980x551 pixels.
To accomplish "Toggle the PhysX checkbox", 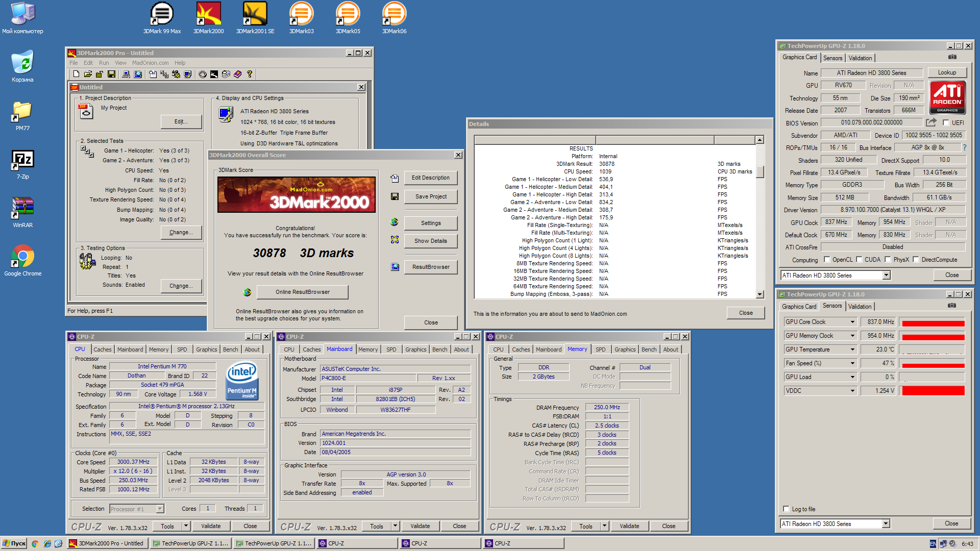I will (888, 260).
